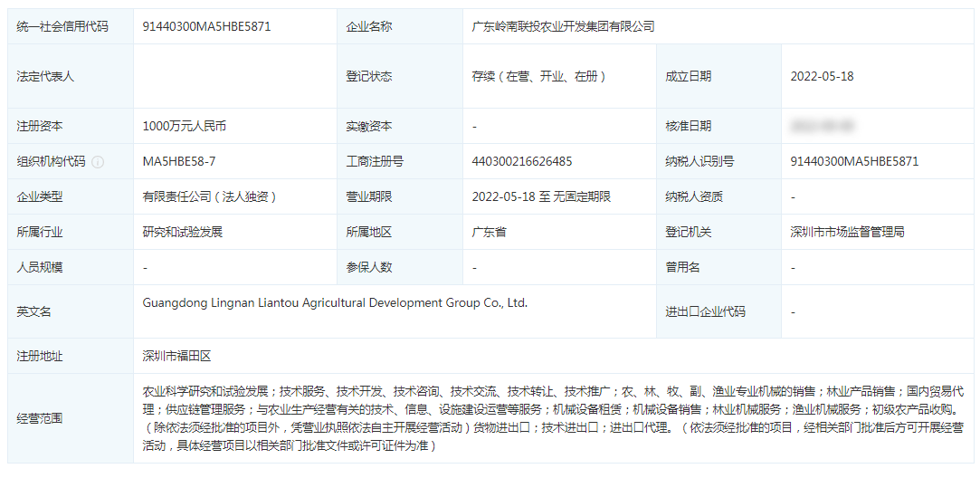Click the 核准日期 label
Viewport: 980px width, 478px height.
[688, 126]
